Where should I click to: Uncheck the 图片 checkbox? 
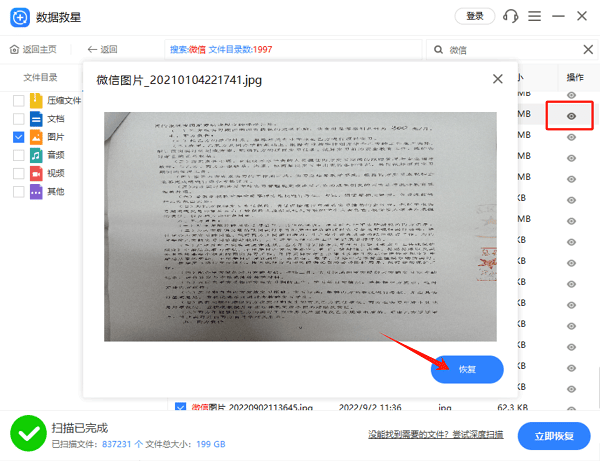click(18, 136)
